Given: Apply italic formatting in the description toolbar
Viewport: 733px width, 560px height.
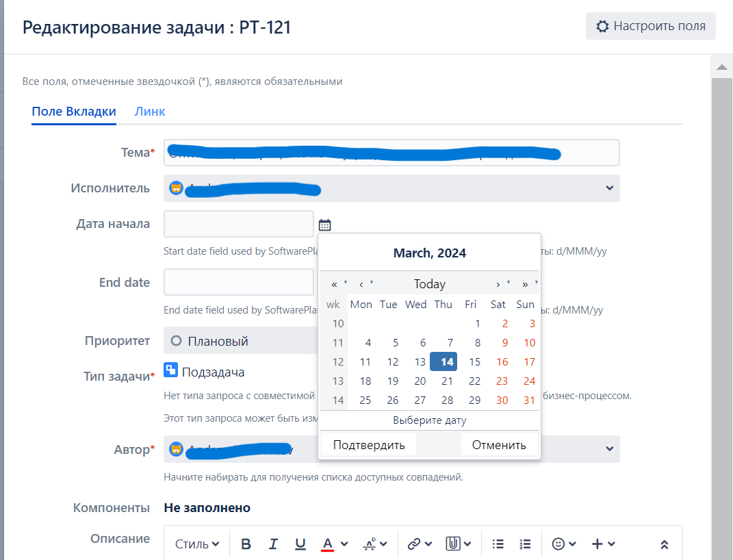Looking at the screenshot, I should point(273,543).
